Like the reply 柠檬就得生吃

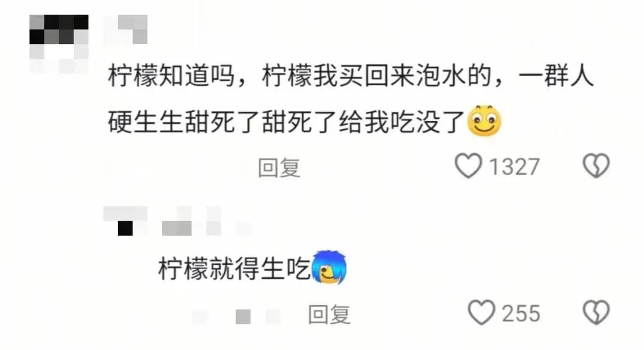[x=482, y=312]
